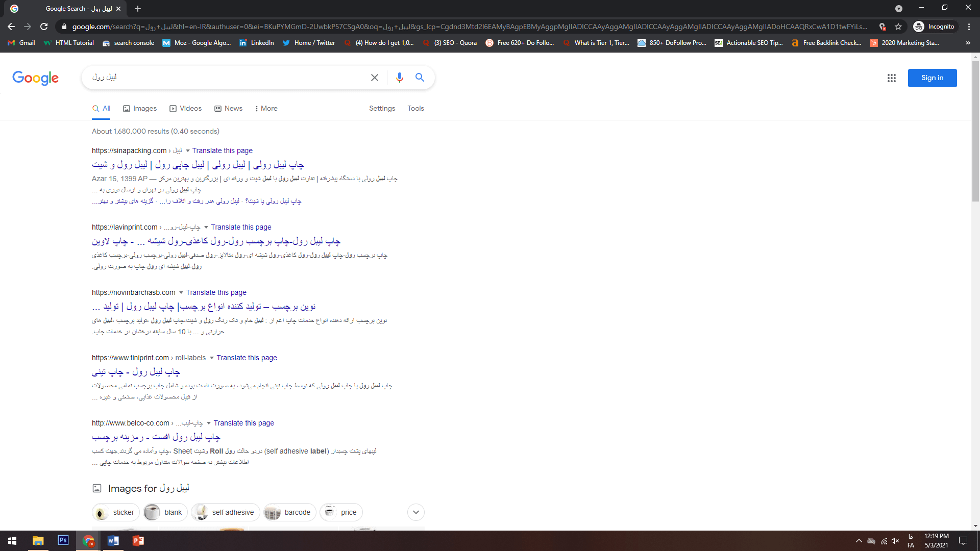Open search Tools
This screenshot has height=551, width=980.
point(415,109)
